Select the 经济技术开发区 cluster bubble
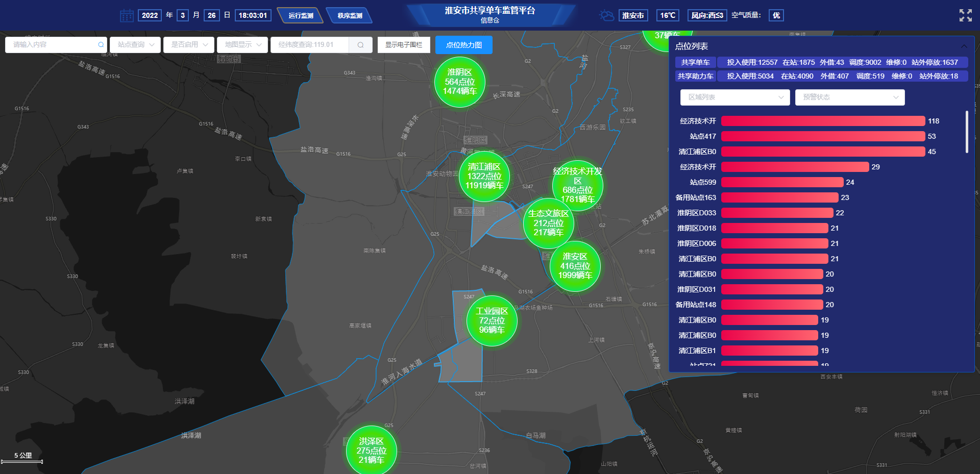Image resolution: width=980 pixels, height=474 pixels. click(578, 185)
